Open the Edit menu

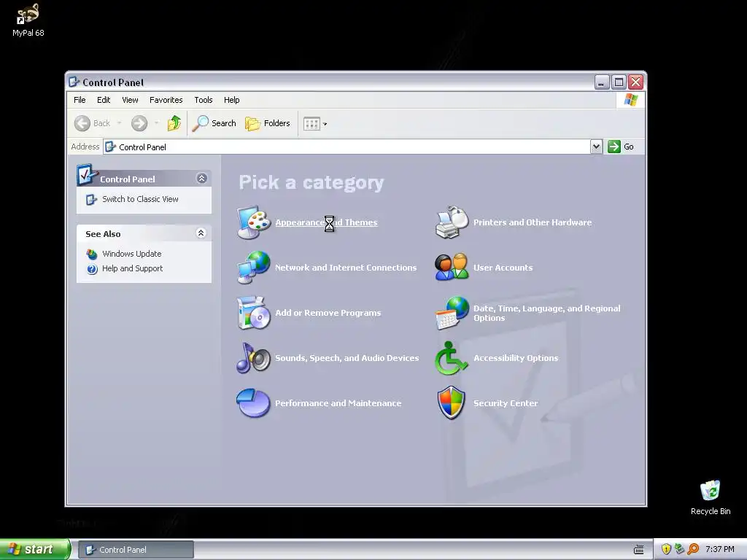click(104, 100)
